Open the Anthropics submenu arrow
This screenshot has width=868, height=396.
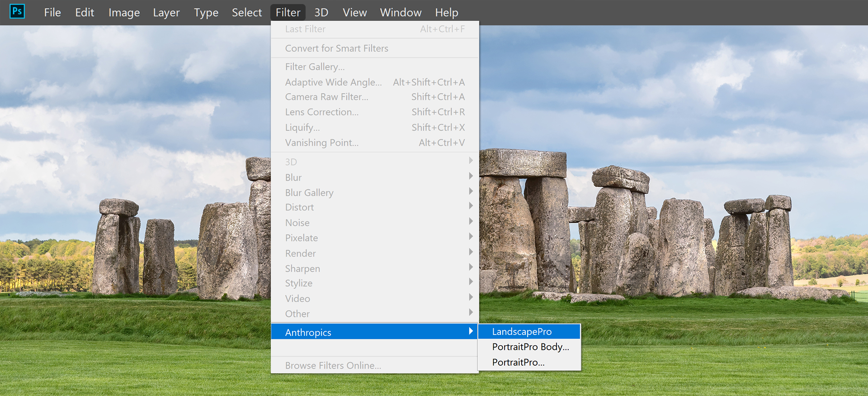tap(471, 331)
